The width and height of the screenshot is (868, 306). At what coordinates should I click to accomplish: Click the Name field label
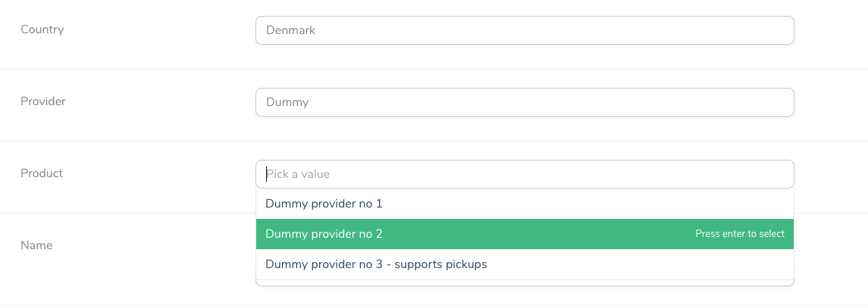36,245
